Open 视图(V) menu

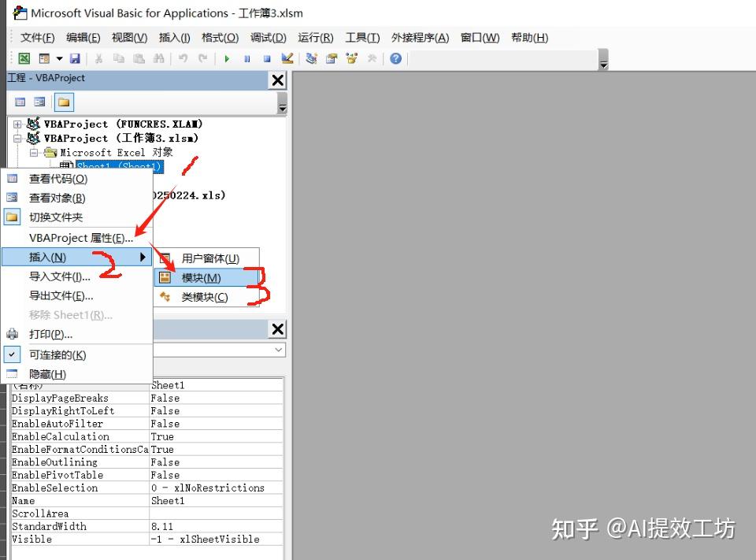coord(129,38)
